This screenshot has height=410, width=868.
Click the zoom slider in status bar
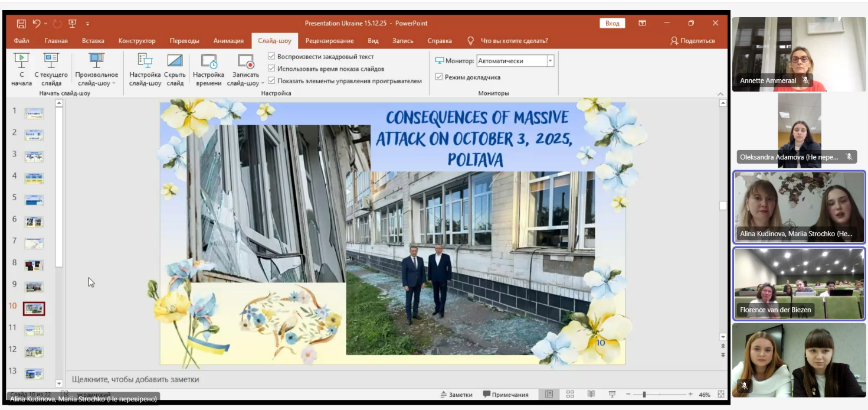[x=644, y=395]
